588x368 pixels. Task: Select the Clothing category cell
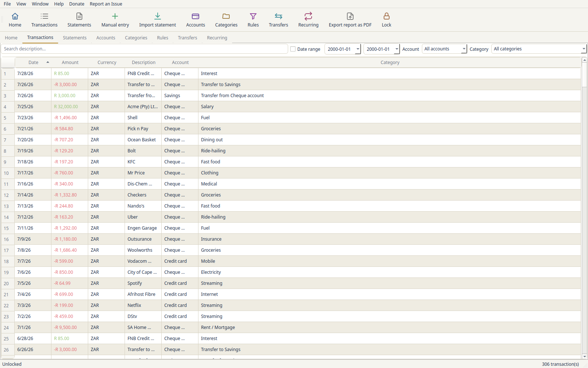(x=390, y=173)
